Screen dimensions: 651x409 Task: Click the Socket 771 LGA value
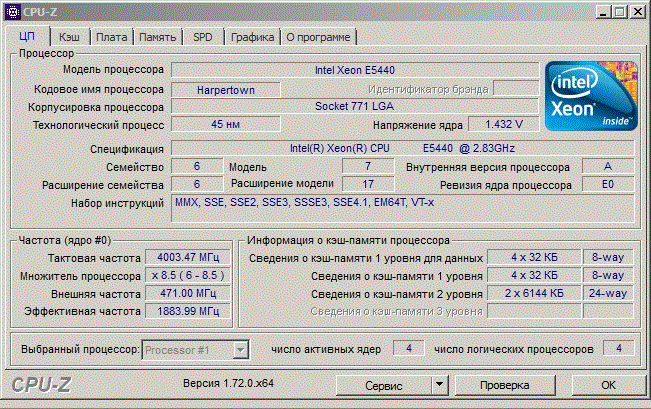[355, 106]
